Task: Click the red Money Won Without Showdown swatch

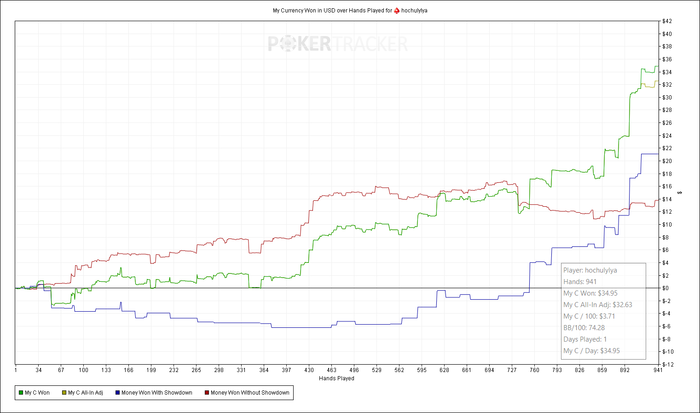Action: tap(207, 393)
